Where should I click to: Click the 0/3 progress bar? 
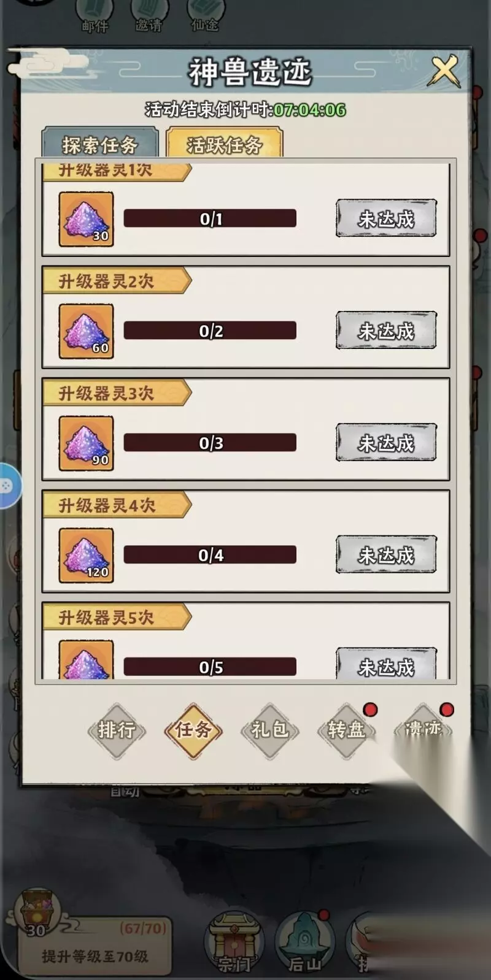point(210,443)
